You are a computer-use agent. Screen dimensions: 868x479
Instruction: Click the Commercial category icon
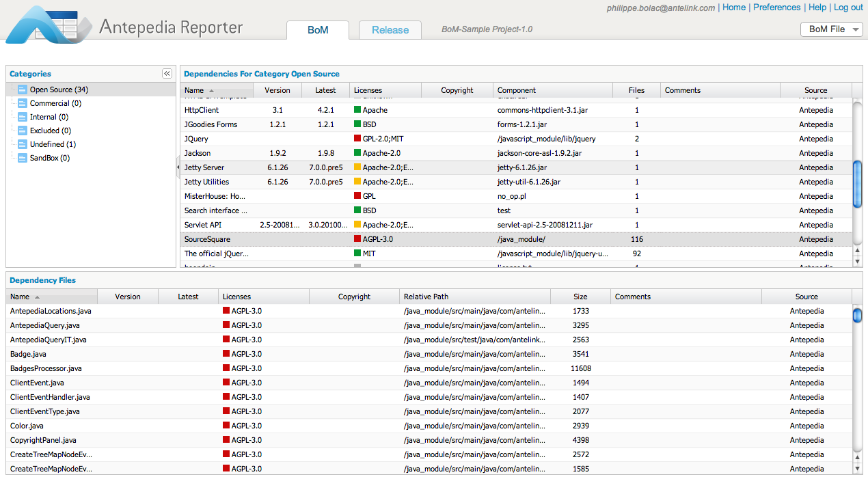click(x=23, y=103)
